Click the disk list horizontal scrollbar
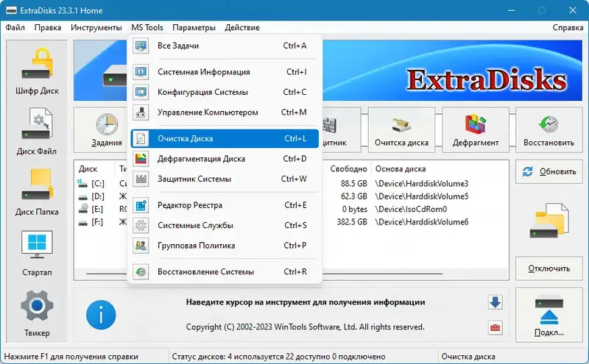 (291, 274)
